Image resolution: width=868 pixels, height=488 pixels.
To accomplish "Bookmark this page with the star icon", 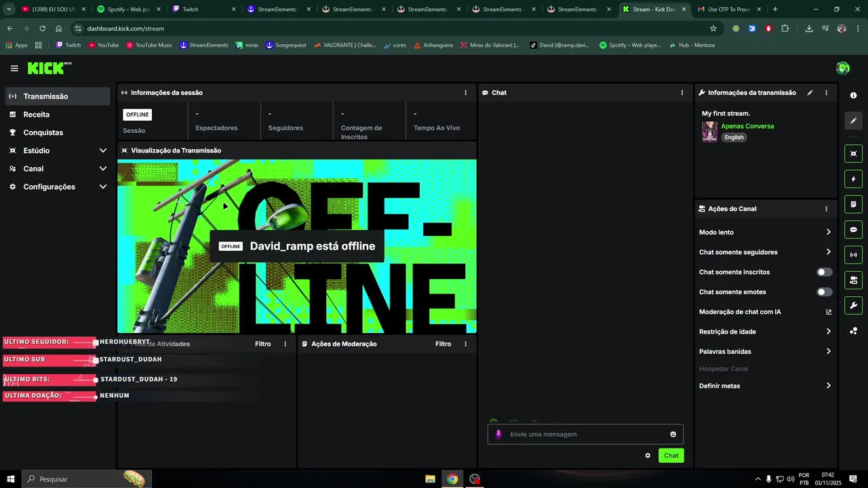I will point(713,28).
